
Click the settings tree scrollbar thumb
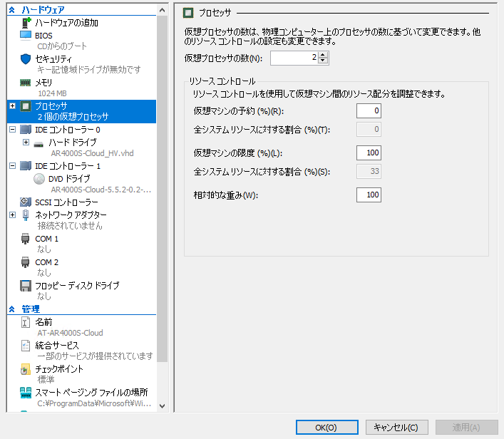[x=163, y=189]
